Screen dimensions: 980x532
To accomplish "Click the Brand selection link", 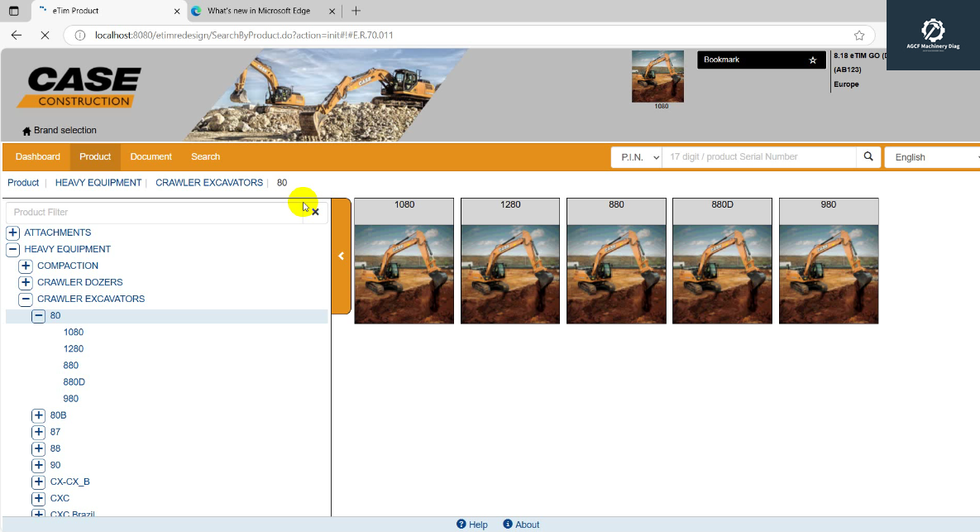I will click(x=64, y=130).
